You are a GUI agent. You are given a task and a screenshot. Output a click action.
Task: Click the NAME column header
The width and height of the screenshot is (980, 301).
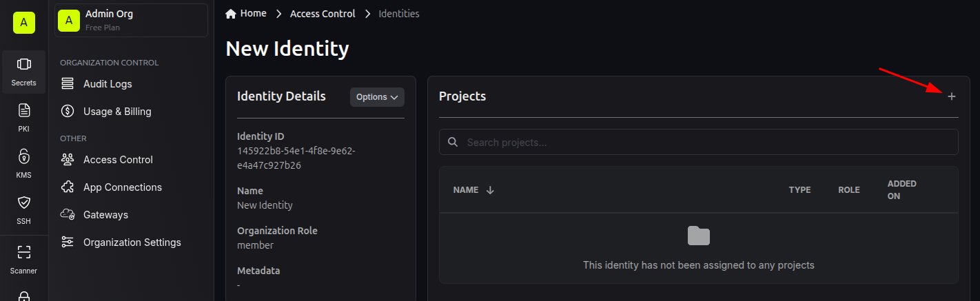click(x=466, y=190)
